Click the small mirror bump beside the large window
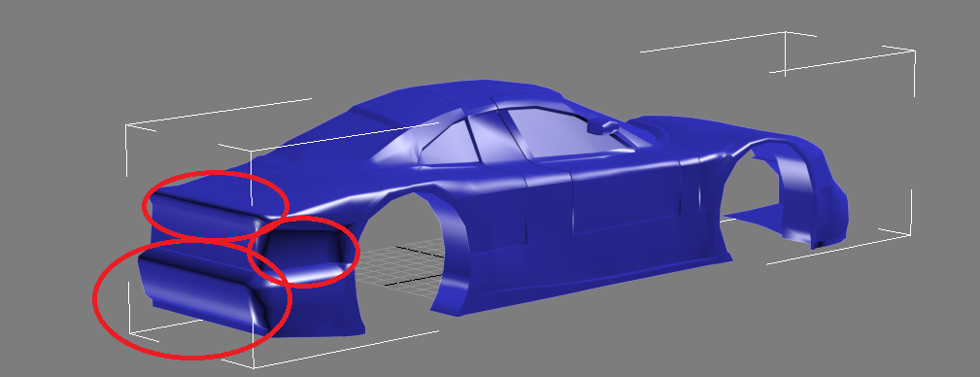Screen dimensions: 980x377 603,126
